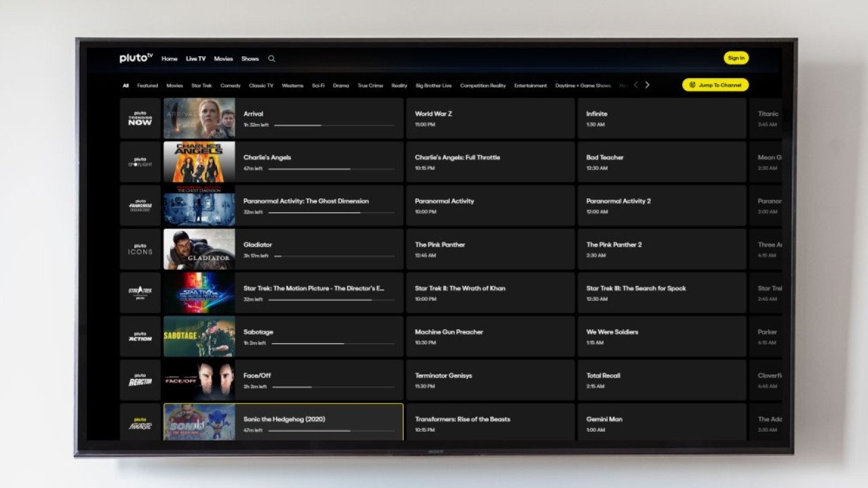The height and width of the screenshot is (488, 868).
Task: Click Face/Off progress bar
Action: coord(334,386)
